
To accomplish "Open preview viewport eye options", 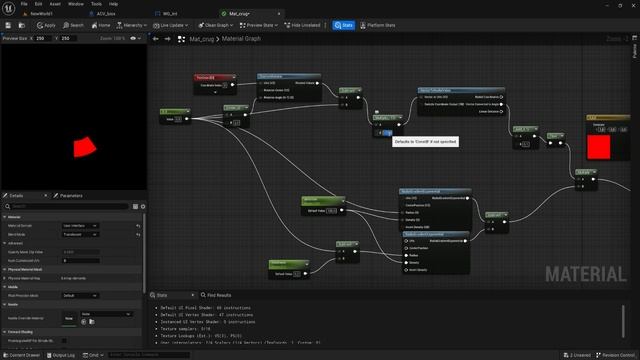I will (135, 38).
